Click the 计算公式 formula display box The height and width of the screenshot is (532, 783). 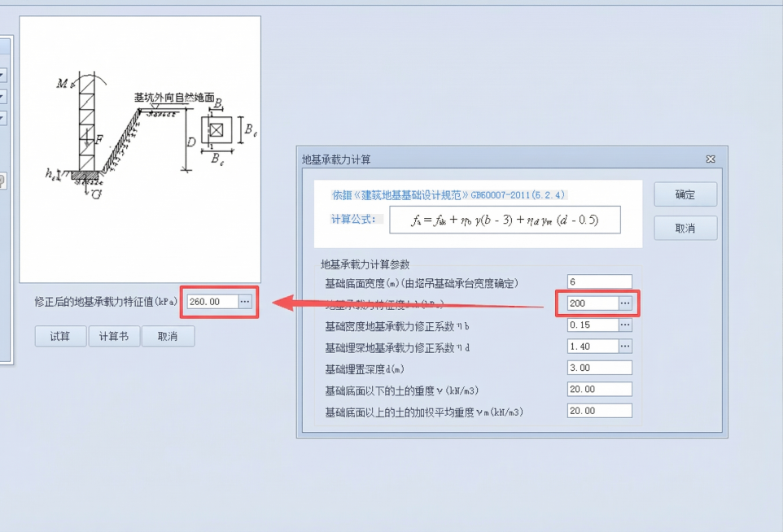505,219
